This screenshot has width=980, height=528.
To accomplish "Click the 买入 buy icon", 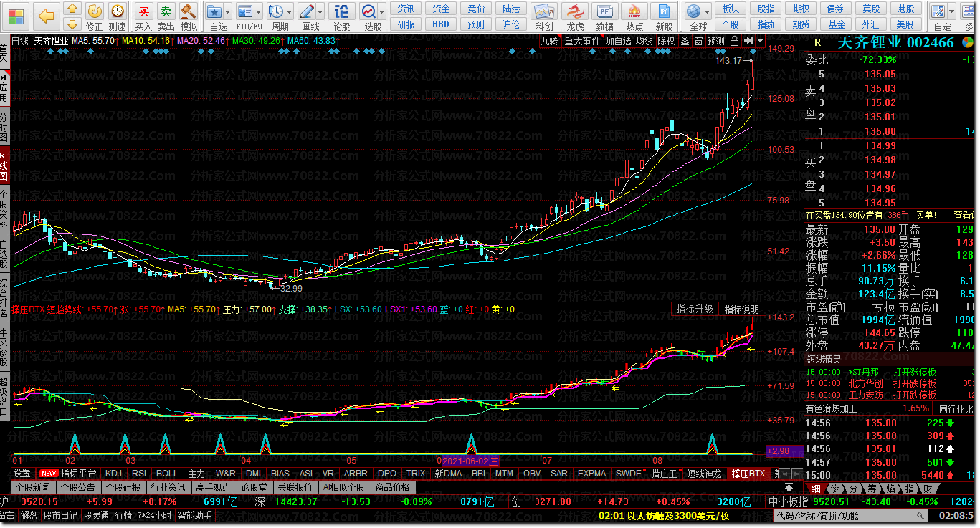I will [144, 11].
